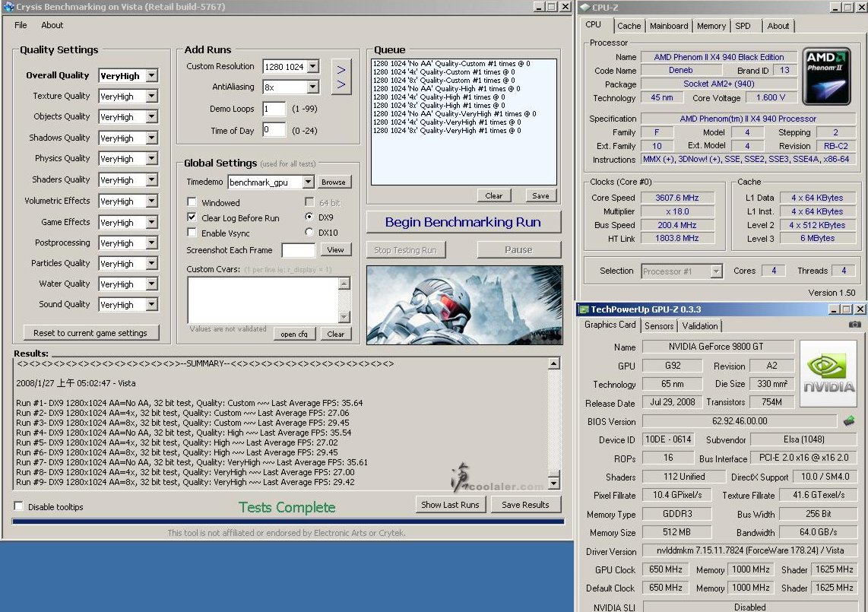The image size is (868, 612).
Task: Click the GPU-Z screenshot camera icon
Action: tap(855, 325)
